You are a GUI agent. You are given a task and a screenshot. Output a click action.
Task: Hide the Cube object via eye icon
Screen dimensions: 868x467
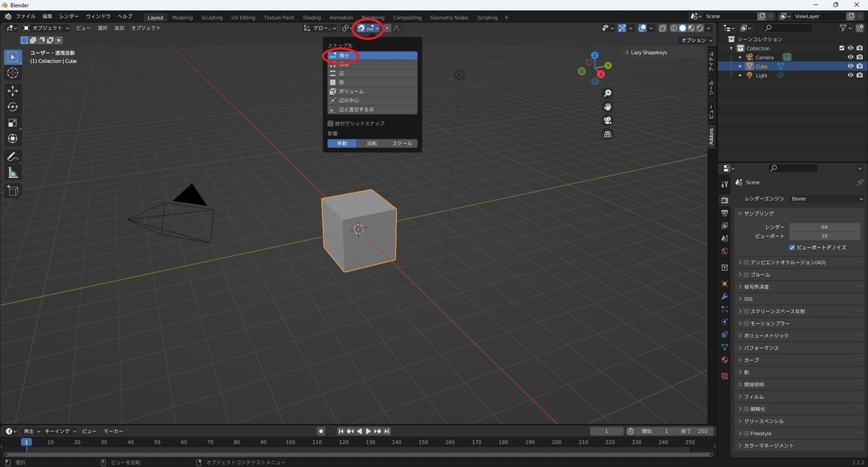point(850,67)
